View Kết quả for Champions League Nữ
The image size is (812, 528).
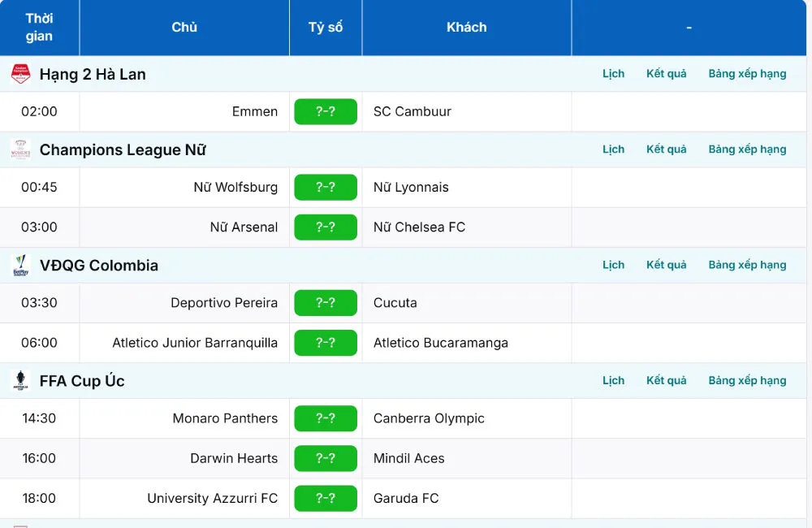(x=666, y=149)
